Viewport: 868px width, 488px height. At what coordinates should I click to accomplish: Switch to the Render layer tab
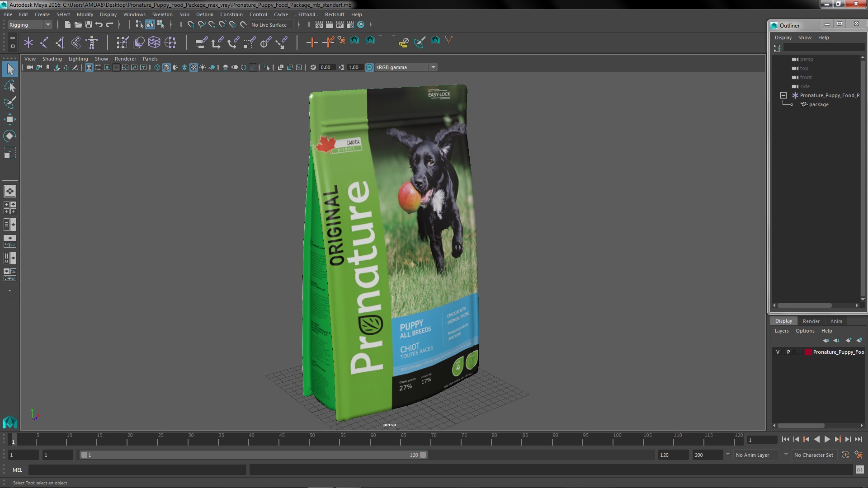(x=811, y=321)
